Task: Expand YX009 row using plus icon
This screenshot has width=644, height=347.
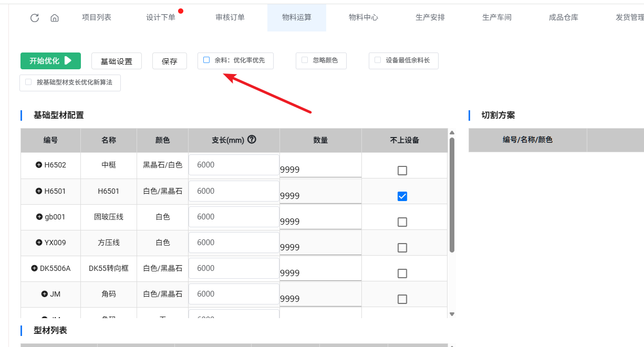Action: click(39, 243)
